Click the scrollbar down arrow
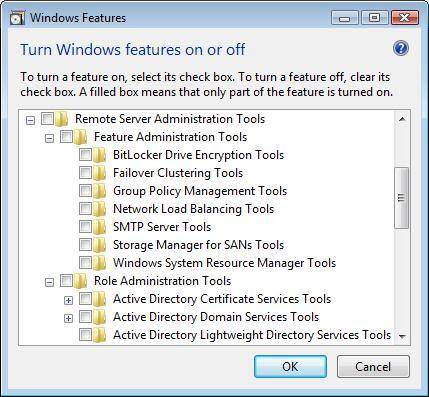Image resolution: width=429 pixels, height=397 pixels. point(402,336)
